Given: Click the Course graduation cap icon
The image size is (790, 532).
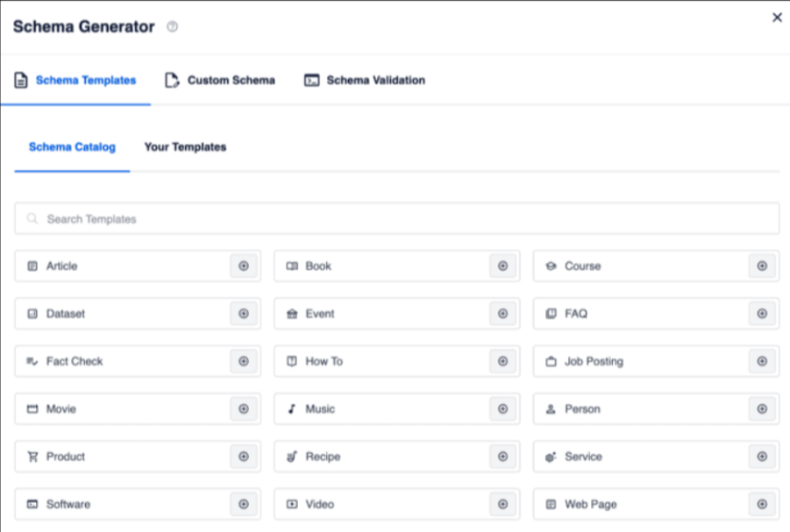Looking at the screenshot, I should 552,266.
